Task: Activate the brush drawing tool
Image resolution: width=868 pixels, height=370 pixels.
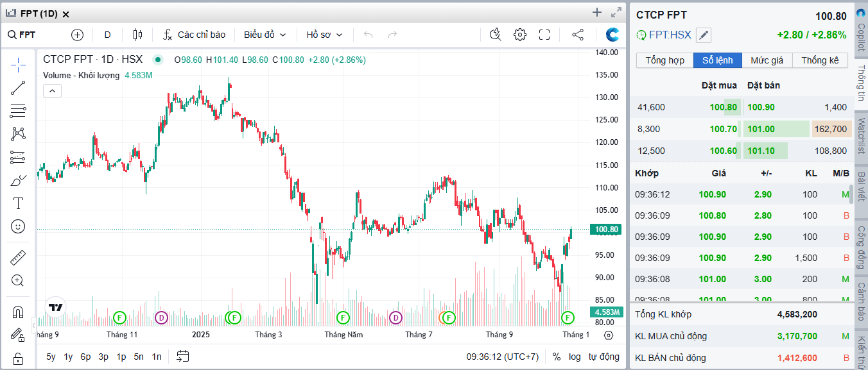Action: (x=18, y=181)
